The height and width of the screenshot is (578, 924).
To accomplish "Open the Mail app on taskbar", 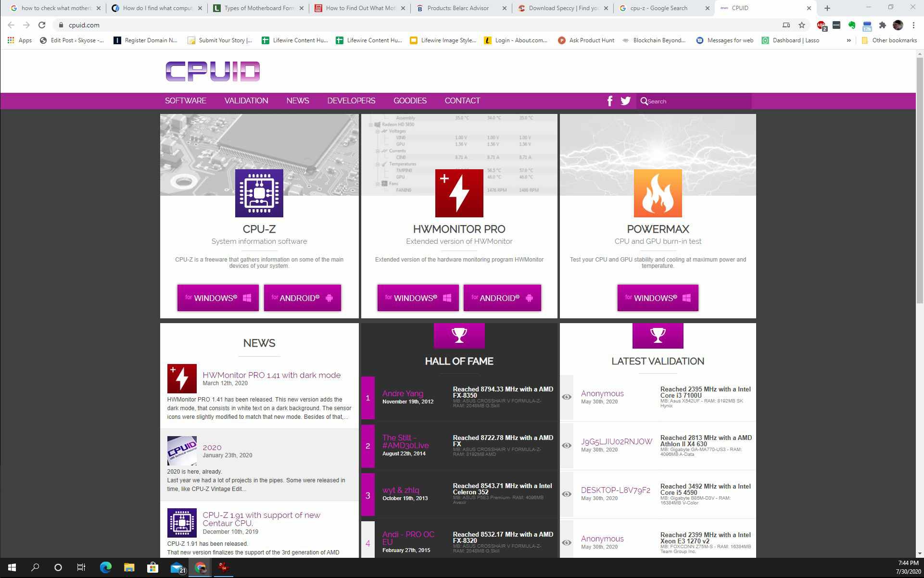I will [x=177, y=567].
